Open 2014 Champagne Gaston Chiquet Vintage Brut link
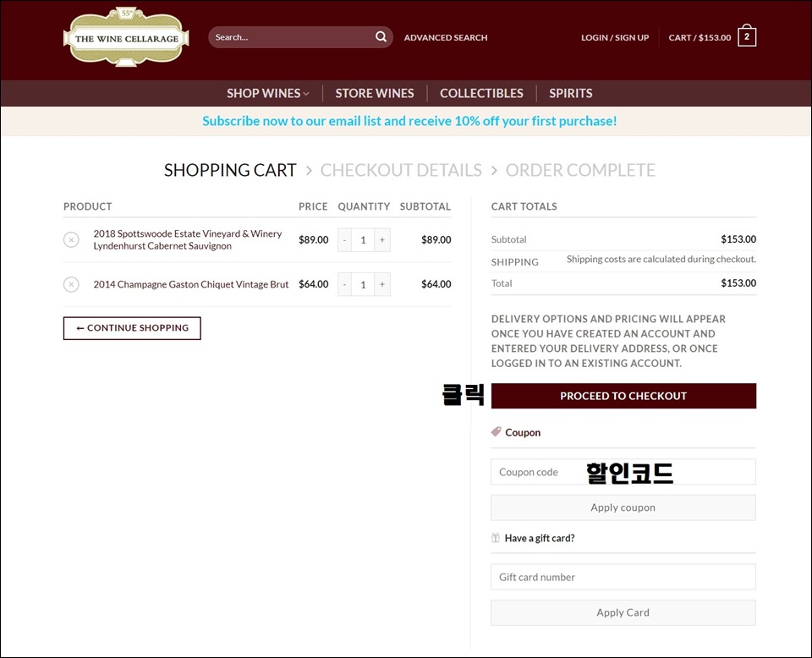The image size is (812, 658). coord(190,284)
